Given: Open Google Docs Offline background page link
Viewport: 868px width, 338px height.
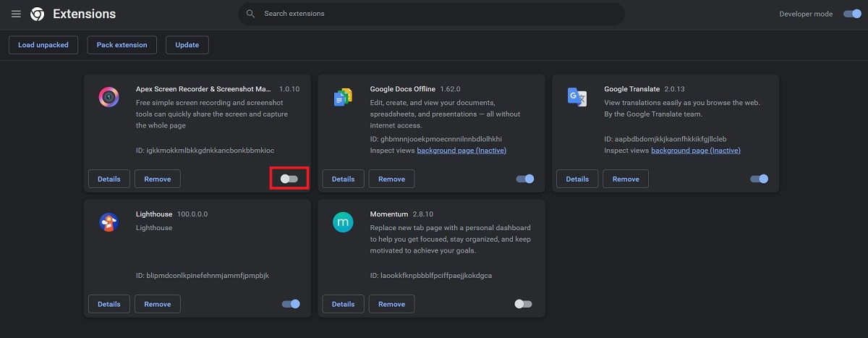Looking at the screenshot, I should tap(461, 151).
